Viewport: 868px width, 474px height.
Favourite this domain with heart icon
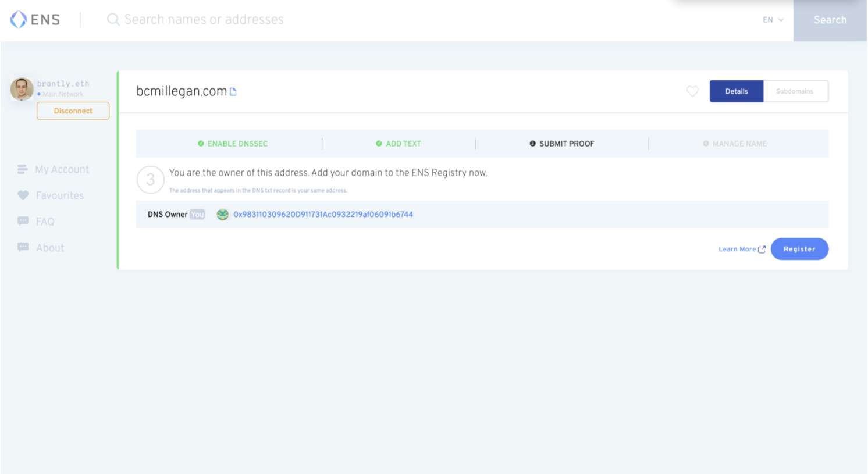692,91
